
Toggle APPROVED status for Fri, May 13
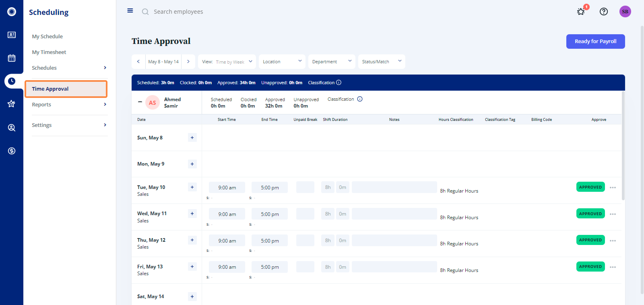590,267
